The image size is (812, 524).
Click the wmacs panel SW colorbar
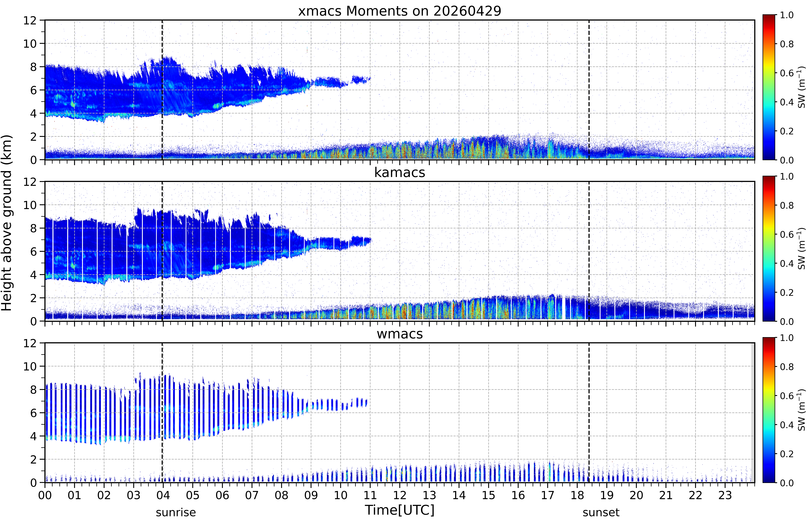coord(769,410)
